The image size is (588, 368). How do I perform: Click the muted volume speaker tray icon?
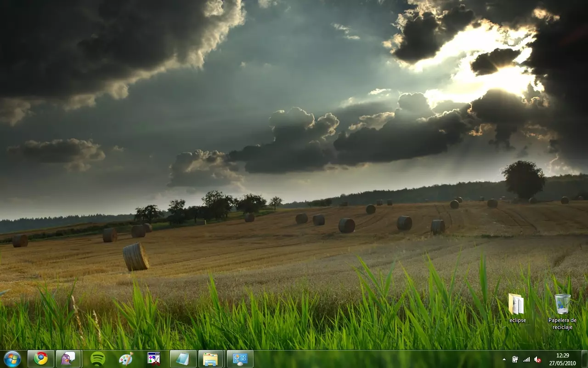click(537, 359)
